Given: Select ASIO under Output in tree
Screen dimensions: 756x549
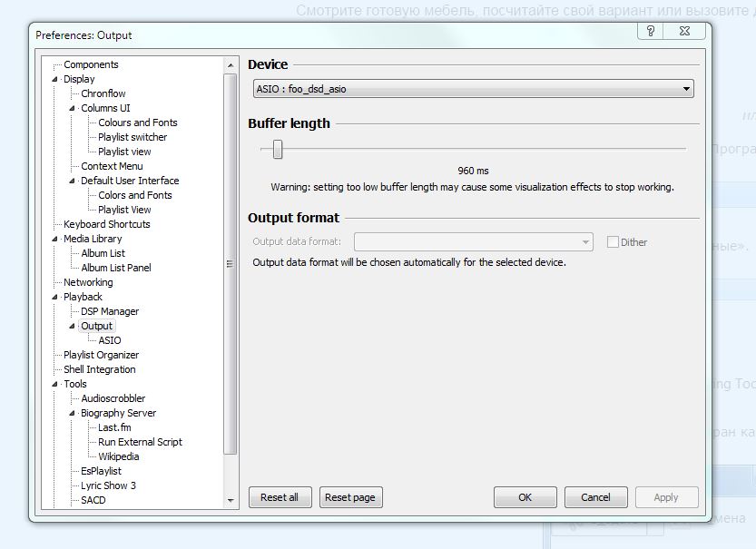Looking at the screenshot, I should 109,340.
